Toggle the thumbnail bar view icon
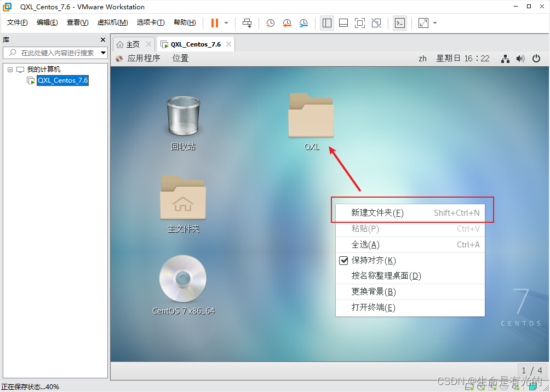 pyautogui.click(x=343, y=23)
